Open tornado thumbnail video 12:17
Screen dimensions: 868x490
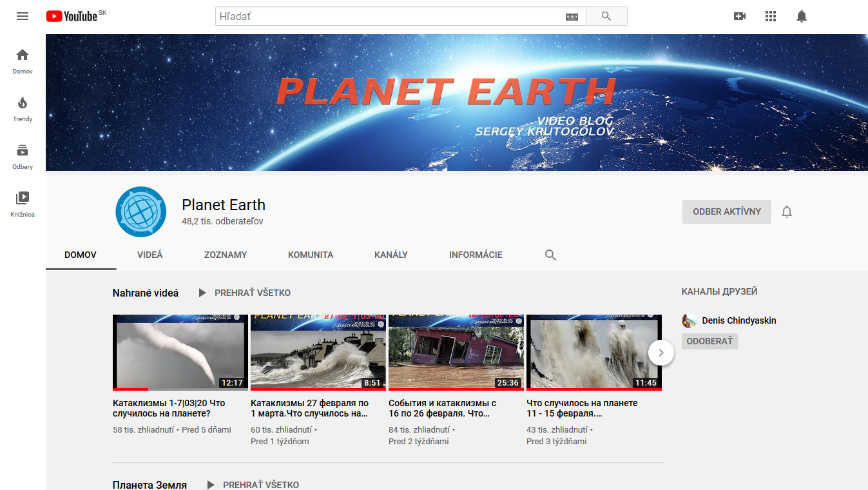pyautogui.click(x=180, y=352)
